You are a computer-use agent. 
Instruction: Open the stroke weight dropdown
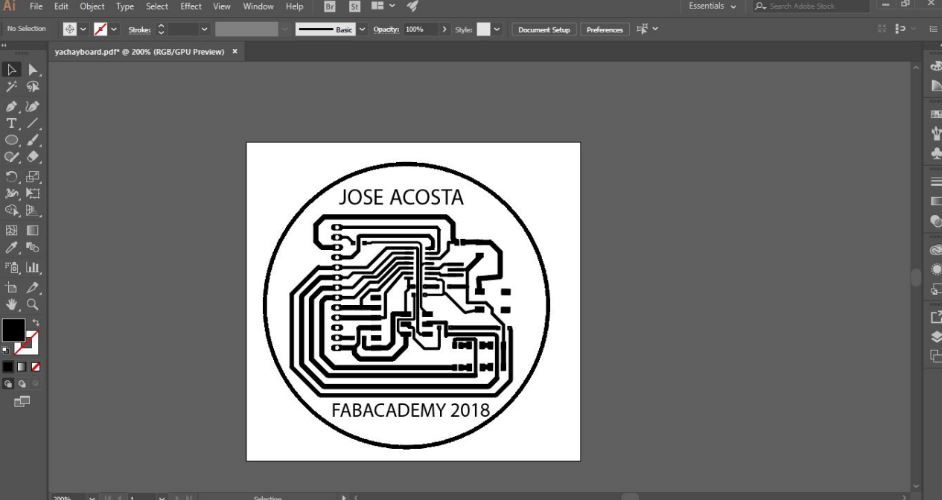coord(204,29)
